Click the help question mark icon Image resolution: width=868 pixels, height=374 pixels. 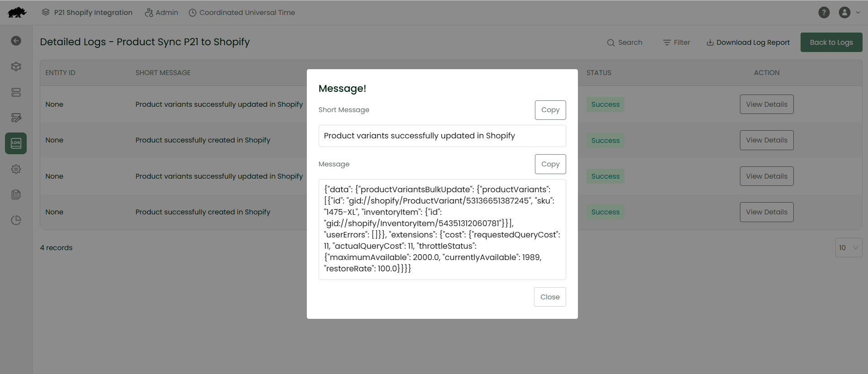824,13
